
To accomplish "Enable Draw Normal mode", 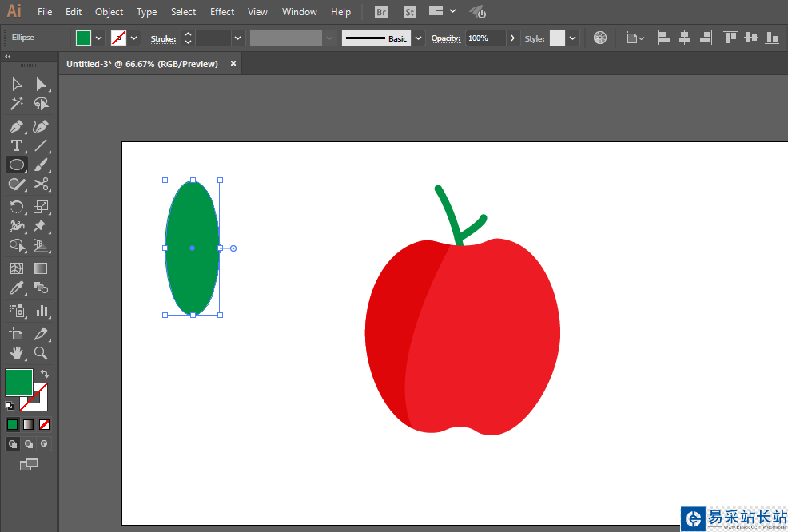I will tap(13, 443).
